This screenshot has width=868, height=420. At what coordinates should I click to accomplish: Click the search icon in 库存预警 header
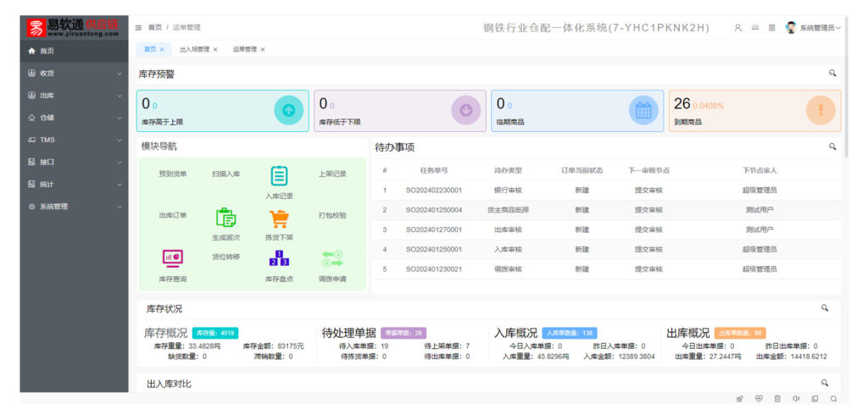click(832, 73)
